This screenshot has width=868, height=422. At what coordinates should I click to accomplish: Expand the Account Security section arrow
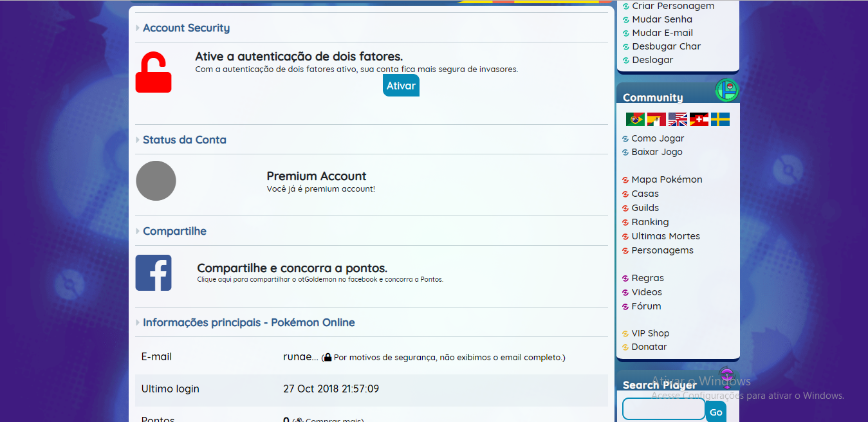pyautogui.click(x=138, y=28)
